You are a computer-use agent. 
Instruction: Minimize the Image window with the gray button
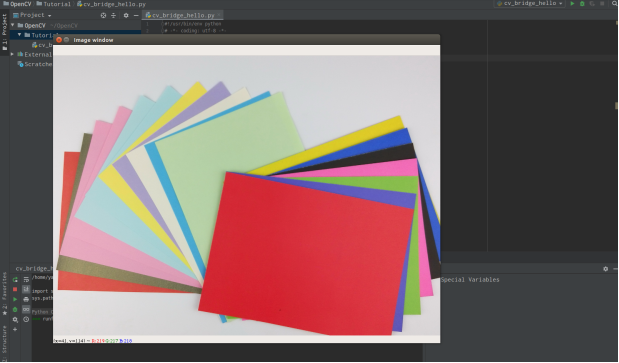tap(66, 40)
